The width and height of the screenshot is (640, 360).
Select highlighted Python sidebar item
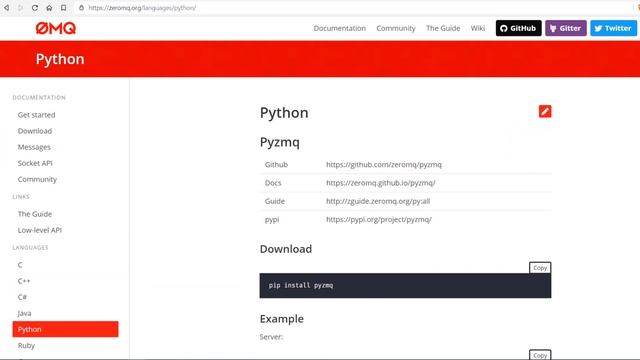pos(65,329)
